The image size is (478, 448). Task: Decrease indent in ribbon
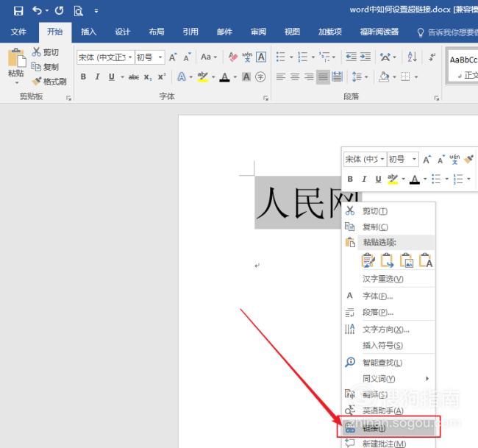[x=351, y=57]
